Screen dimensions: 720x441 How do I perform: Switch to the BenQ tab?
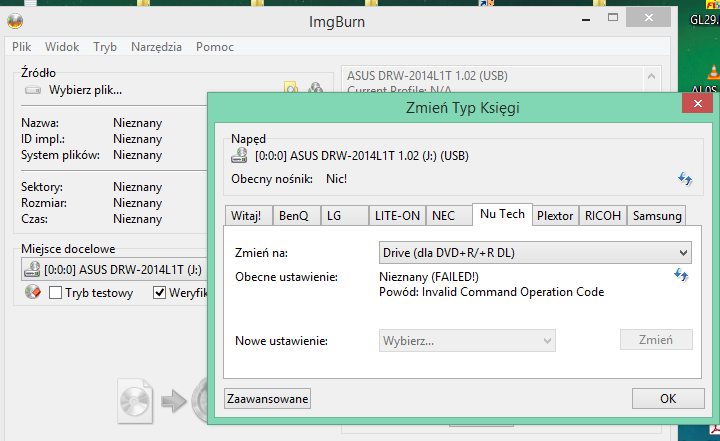[x=296, y=215]
